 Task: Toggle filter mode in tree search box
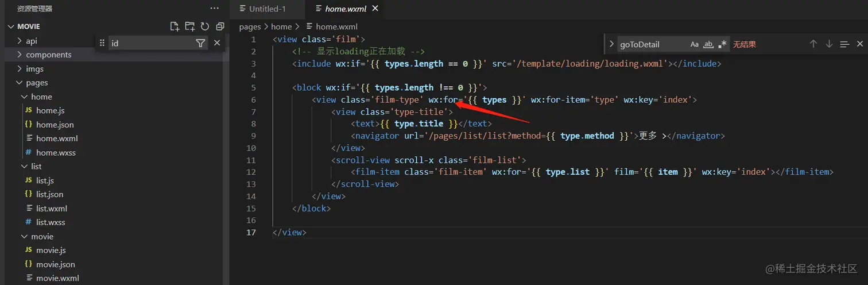pos(200,43)
